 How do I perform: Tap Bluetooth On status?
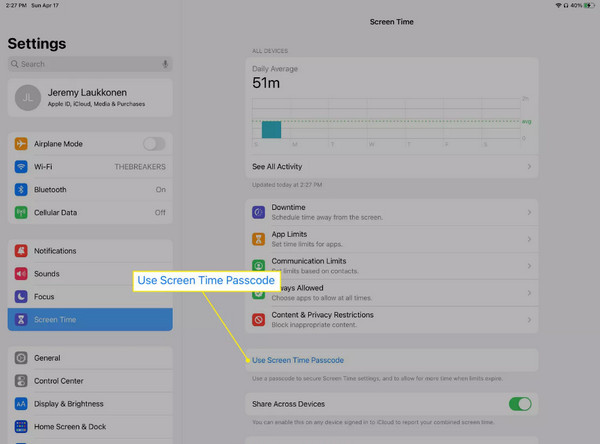[x=161, y=190]
